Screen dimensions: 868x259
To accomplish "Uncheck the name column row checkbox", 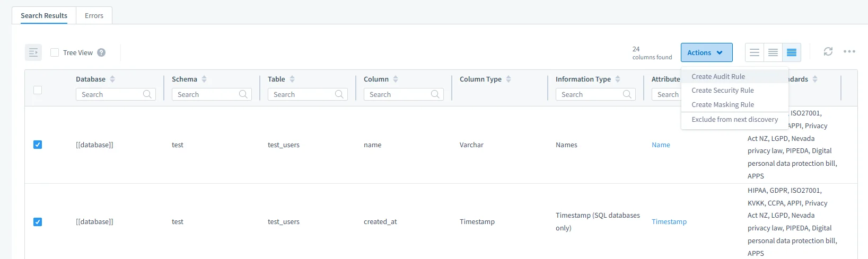I will point(38,145).
